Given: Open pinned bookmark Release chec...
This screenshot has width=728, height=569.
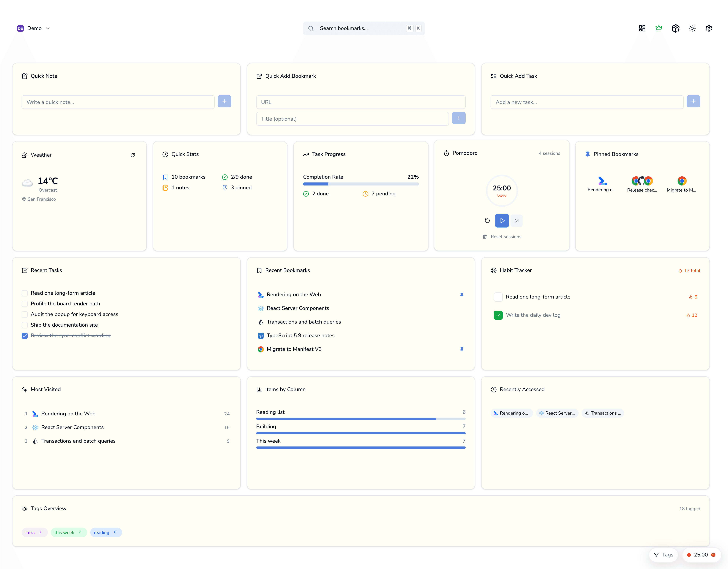Looking at the screenshot, I should (642, 184).
